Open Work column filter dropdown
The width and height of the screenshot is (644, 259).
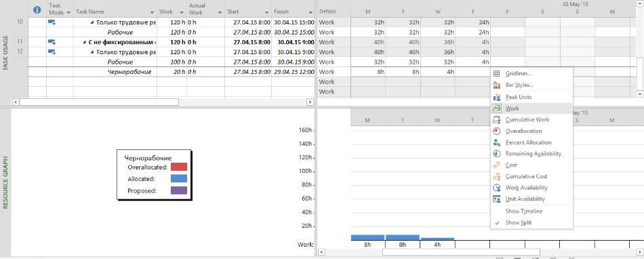point(182,12)
